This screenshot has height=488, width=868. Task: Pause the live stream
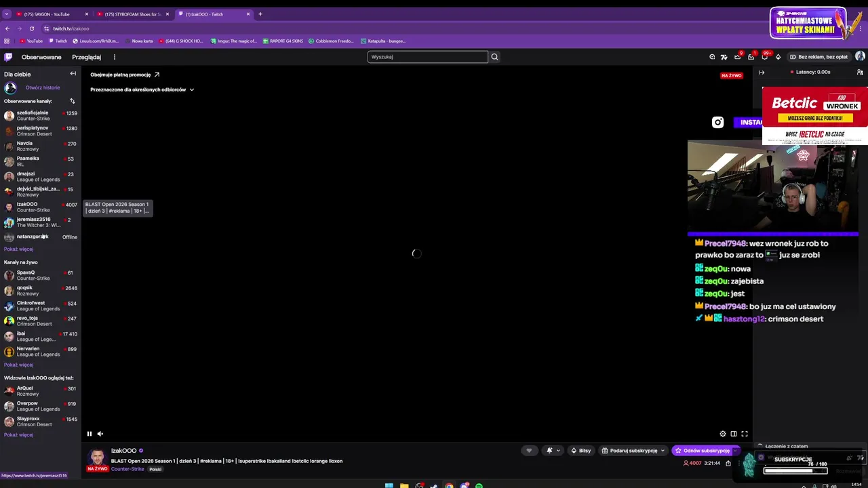90,434
